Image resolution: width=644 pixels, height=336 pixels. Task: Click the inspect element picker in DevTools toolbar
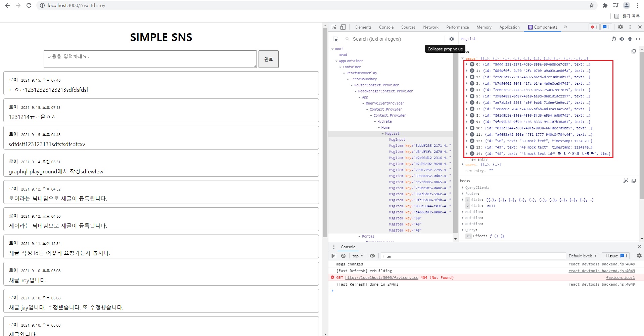(334, 27)
